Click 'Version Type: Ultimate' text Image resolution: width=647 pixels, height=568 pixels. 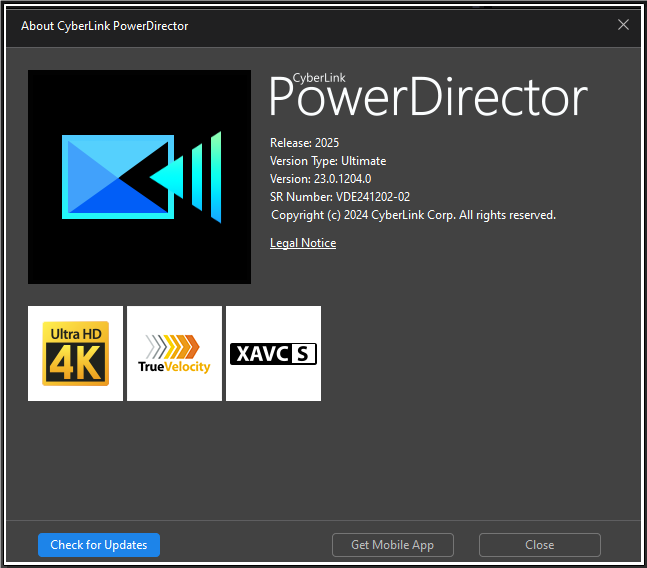[x=328, y=161]
